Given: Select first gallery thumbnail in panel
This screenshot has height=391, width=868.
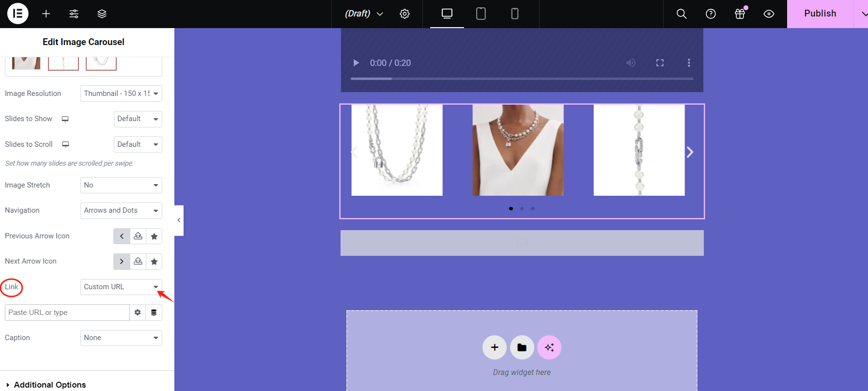Looking at the screenshot, I should [x=26, y=63].
